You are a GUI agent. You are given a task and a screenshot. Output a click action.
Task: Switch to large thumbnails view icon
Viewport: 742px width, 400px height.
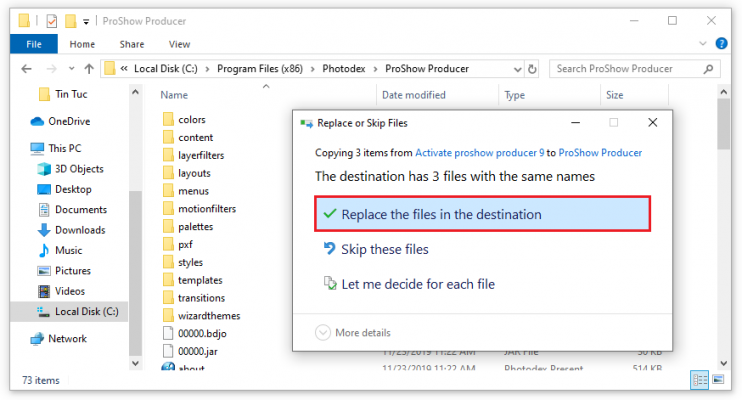coord(718,381)
